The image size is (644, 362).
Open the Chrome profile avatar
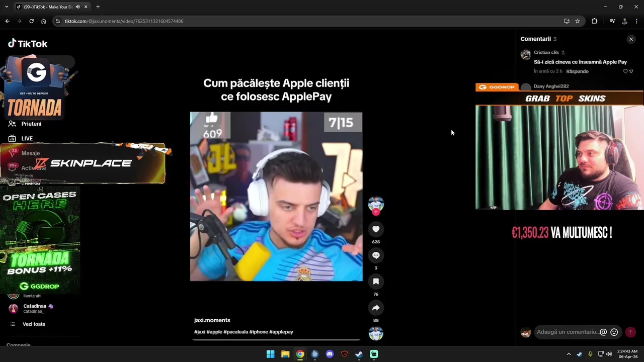[x=624, y=21]
